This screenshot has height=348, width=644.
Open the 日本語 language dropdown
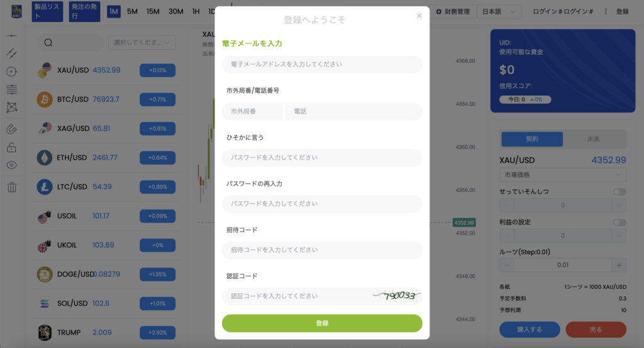(x=499, y=11)
